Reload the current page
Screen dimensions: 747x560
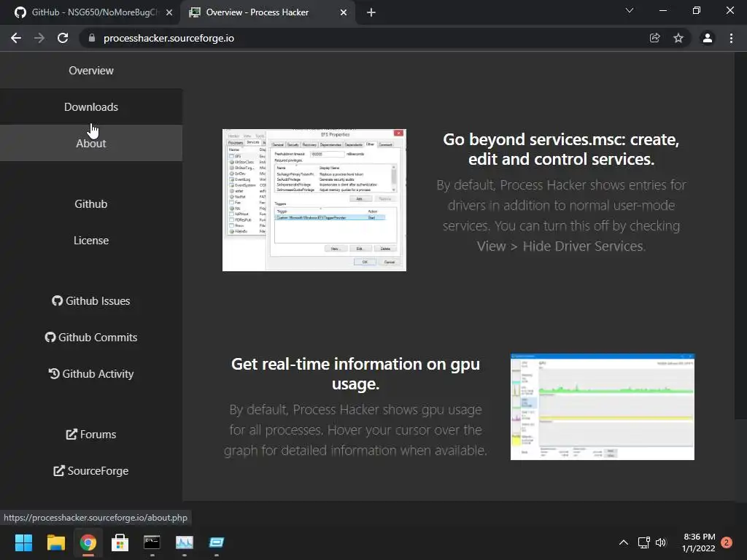[63, 38]
